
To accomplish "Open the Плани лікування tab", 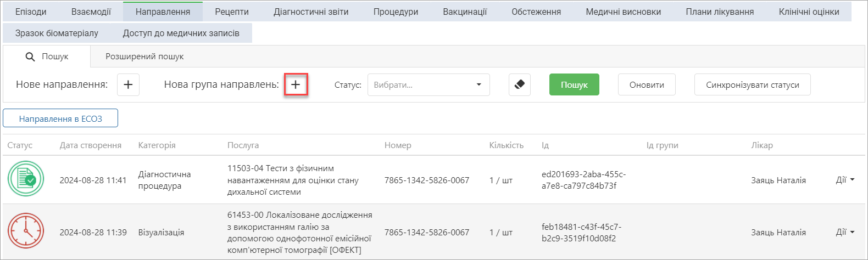I will 720,12.
